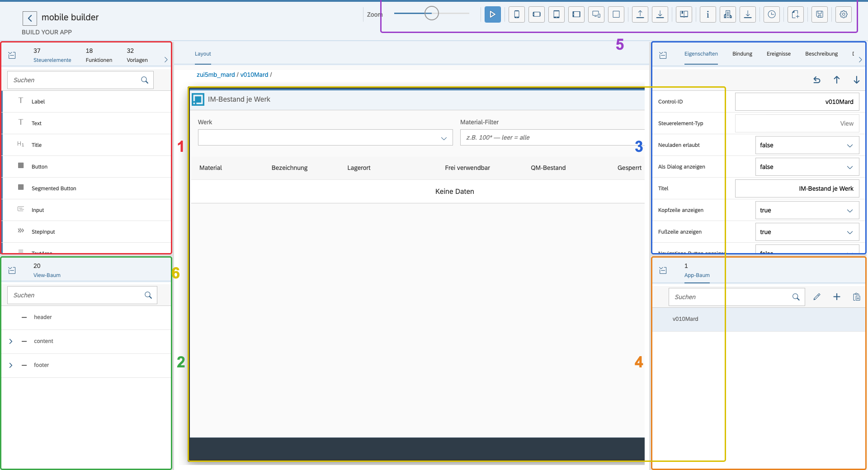
Task: Switch preview to phone portrait
Action: [x=517, y=14]
